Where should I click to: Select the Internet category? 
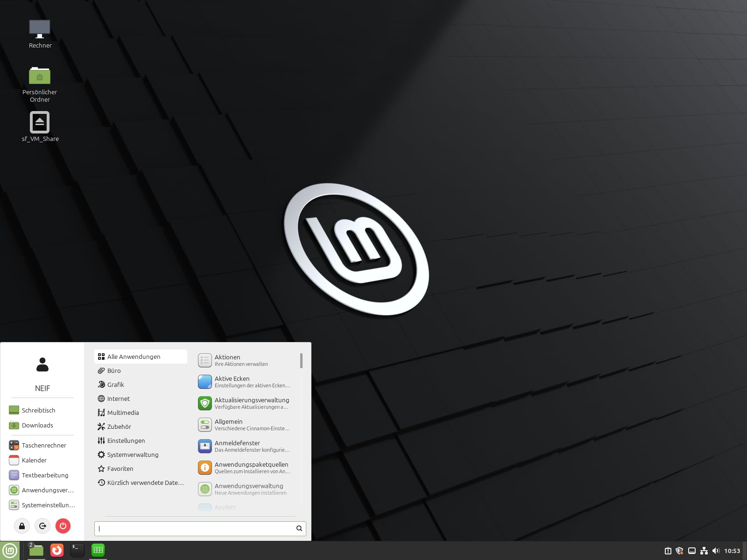[x=141, y=399]
